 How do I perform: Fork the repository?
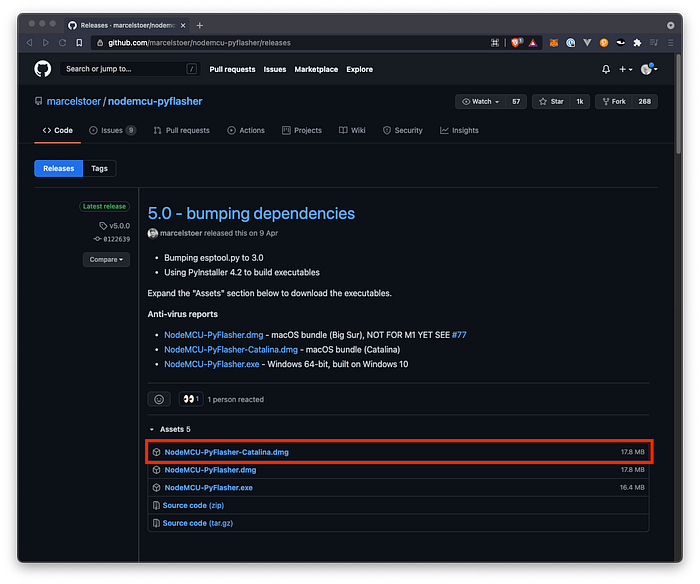[x=614, y=101]
